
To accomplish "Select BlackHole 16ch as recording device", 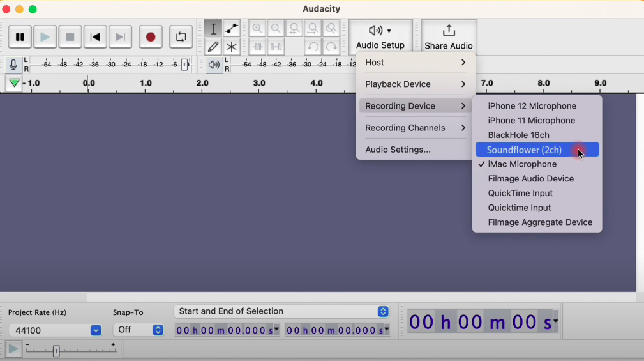I will coord(518,135).
